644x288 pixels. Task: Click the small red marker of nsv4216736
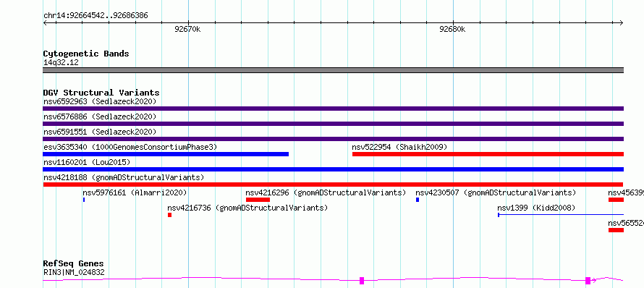[169, 215]
